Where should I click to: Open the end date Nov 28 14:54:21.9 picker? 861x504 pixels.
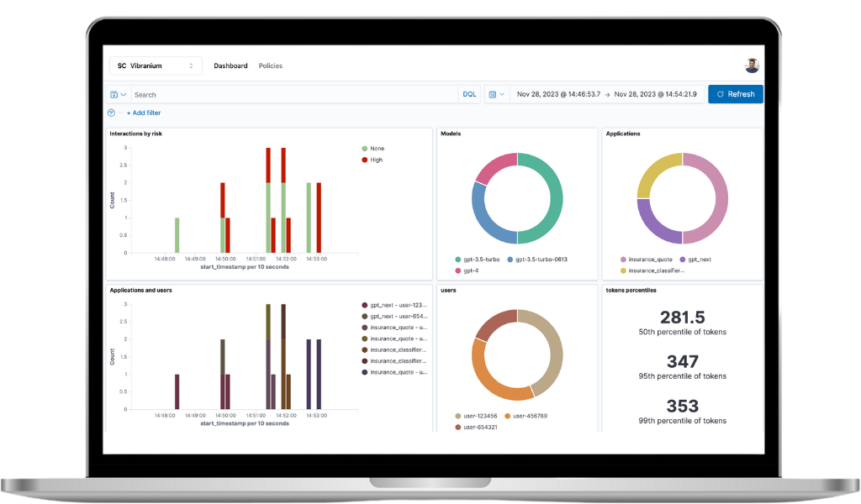[655, 94]
